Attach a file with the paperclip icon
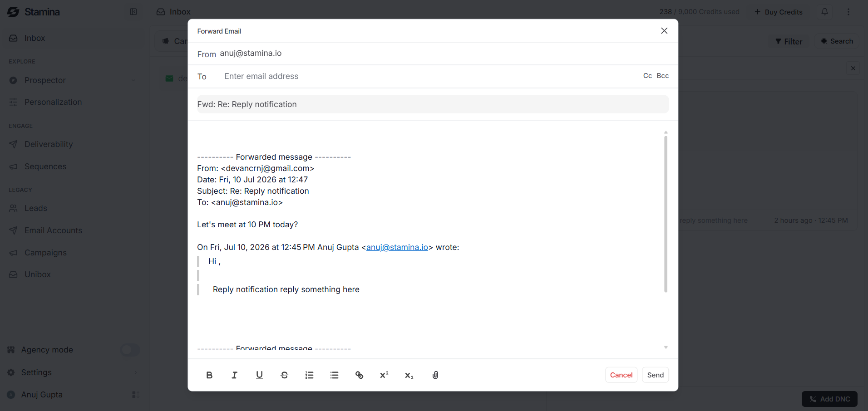Screen dimensions: 868x411 point(435,375)
